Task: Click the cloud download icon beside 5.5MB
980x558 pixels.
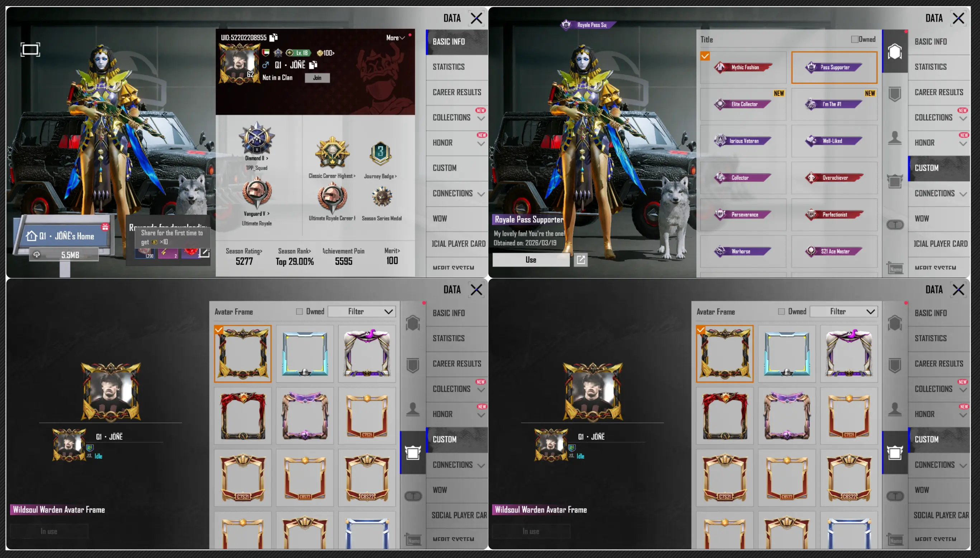Action: 37,255
